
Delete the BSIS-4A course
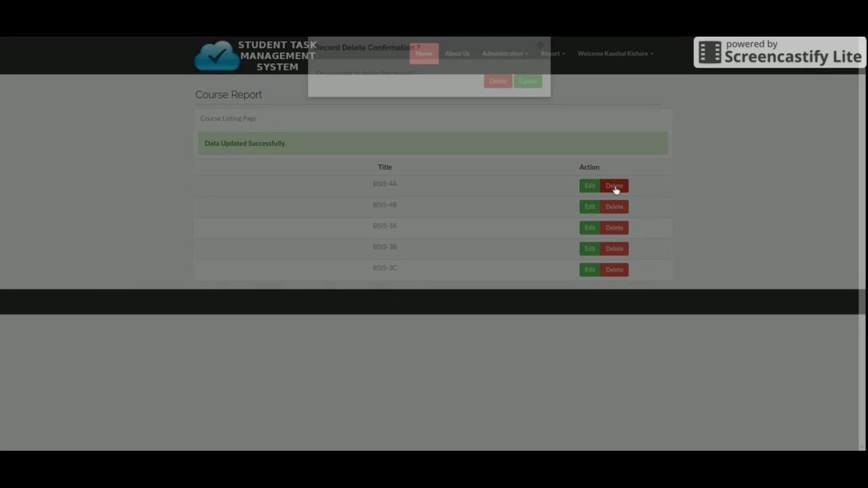(x=614, y=186)
